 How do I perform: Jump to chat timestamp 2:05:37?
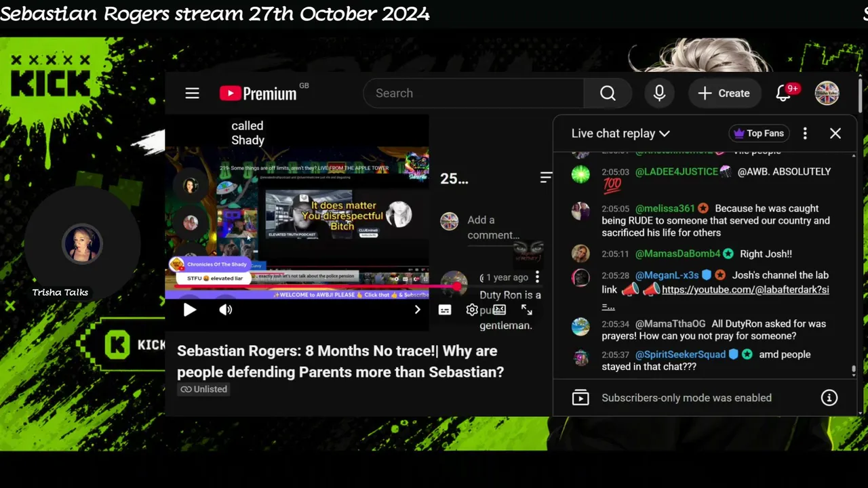click(616, 355)
